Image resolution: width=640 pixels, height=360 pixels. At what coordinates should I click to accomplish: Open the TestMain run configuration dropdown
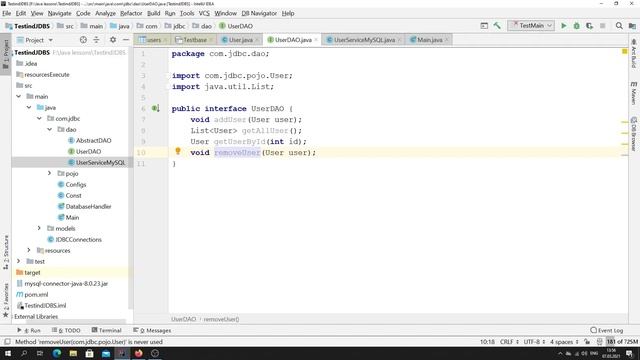pos(531,26)
